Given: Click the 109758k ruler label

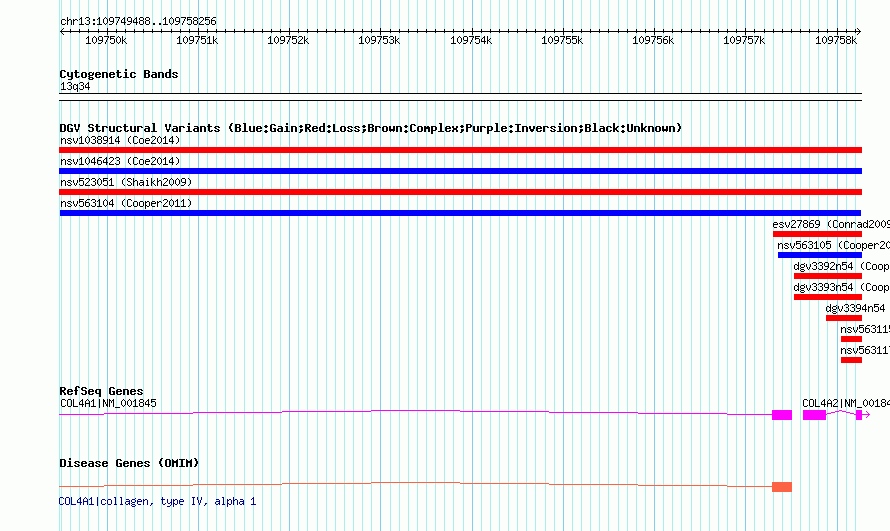Looking at the screenshot, I should coord(836,40).
